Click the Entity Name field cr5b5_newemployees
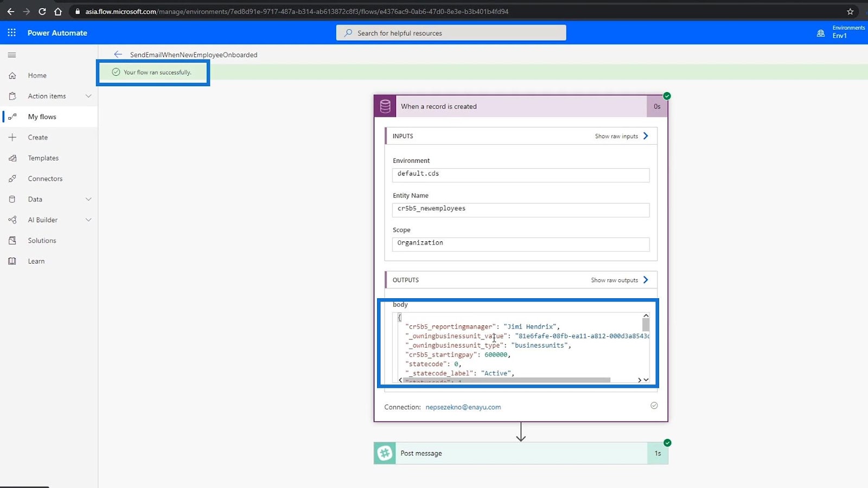 coord(521,209)
